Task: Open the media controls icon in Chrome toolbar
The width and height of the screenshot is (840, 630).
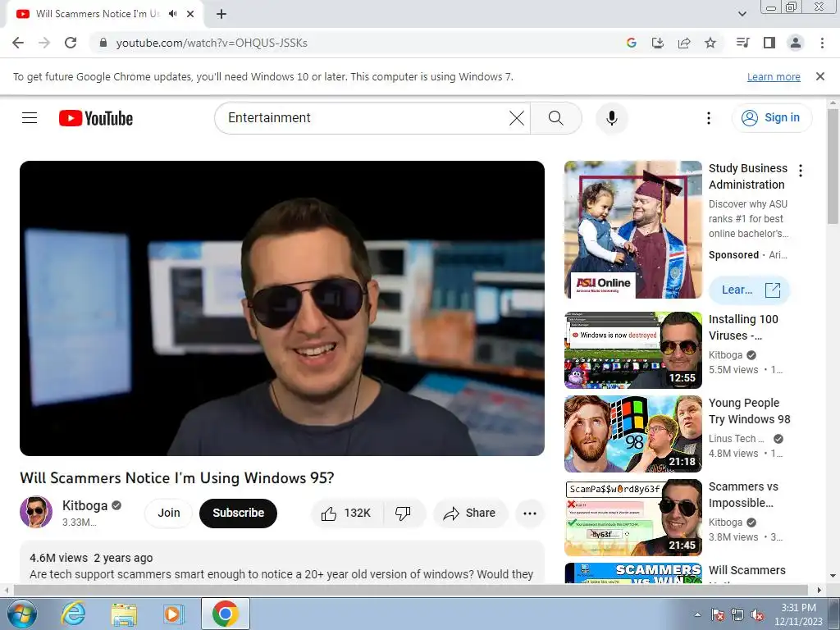Action: 742,43
